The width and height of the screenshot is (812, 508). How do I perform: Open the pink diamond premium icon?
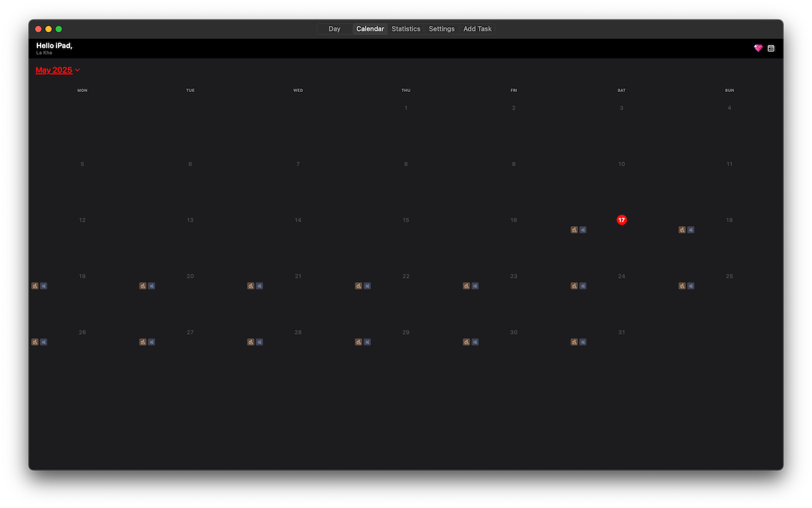pos(758,48)
